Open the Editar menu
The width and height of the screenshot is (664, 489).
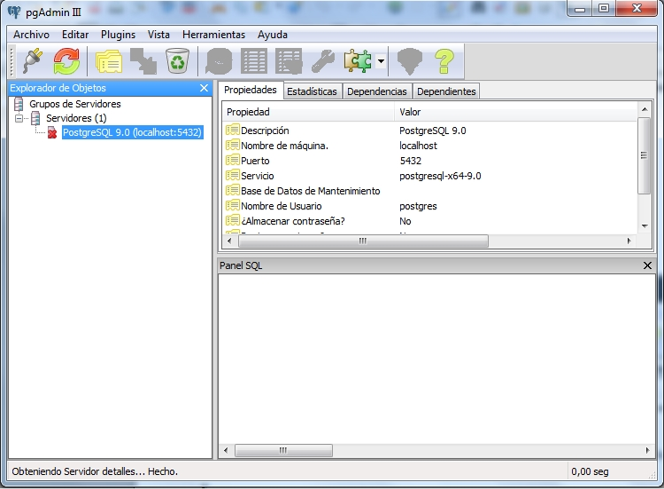tap(75, 34)
